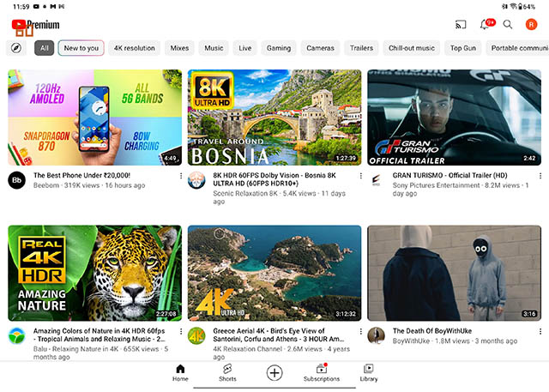The image size is (549, 392).
Task: Play the BoyWithUke hoodie thumbnail
Action: [454, 273]
